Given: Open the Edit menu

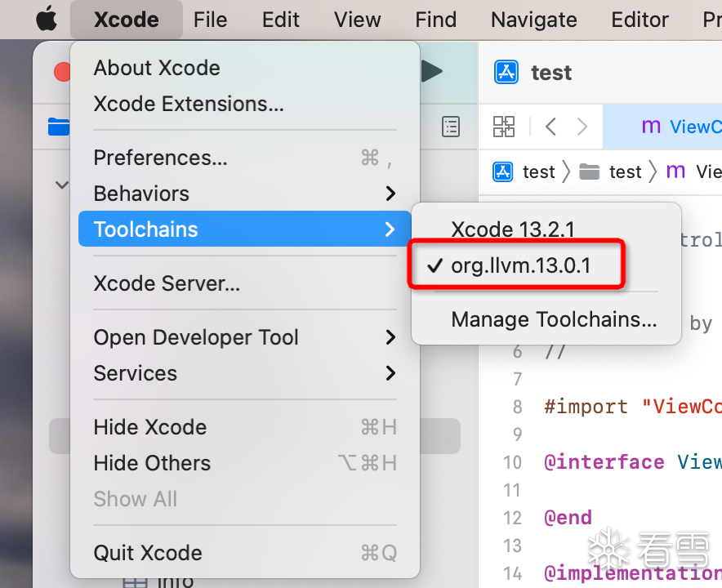Looking at the screenshot, I should click(x=281, y=20).
